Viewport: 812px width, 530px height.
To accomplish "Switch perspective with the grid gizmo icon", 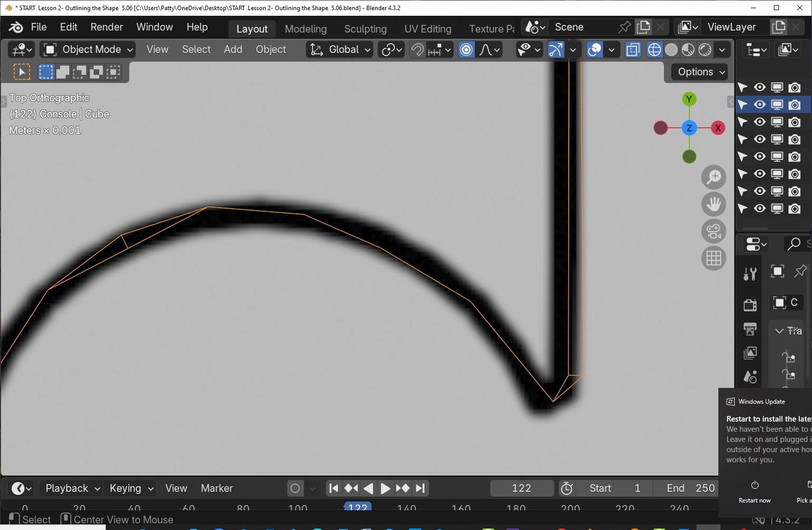I will [714, 258].
